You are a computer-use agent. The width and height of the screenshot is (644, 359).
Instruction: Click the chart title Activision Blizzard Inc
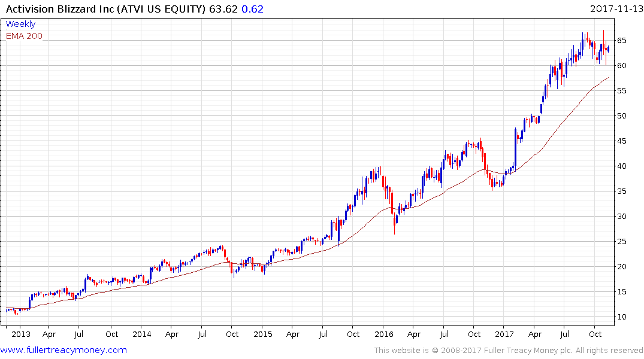click(x=60, y=9)
